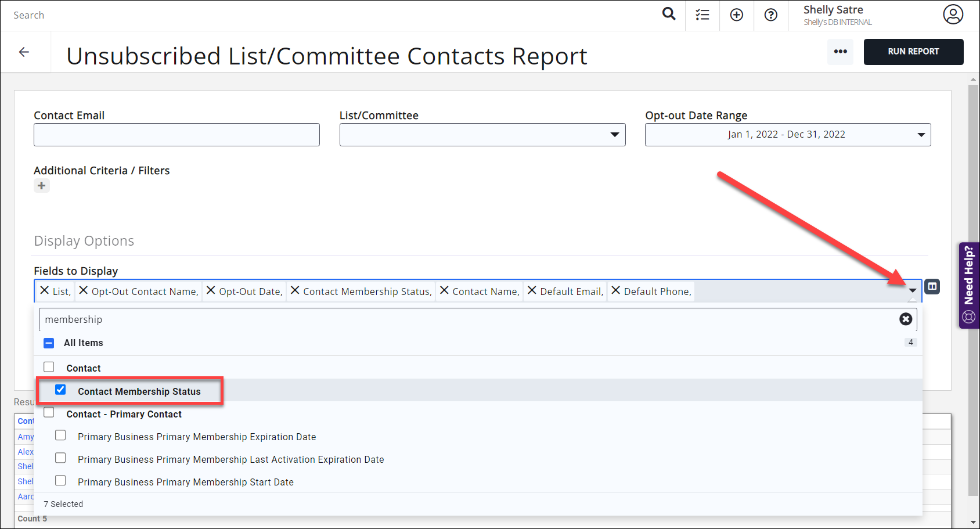Open the three-dot more options menu
Viewport: 980px width, 529px height.
(840, 52)
